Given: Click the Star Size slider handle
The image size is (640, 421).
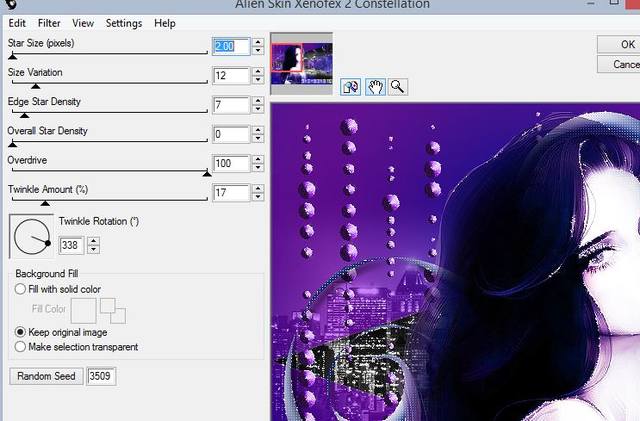Looking at the screenshot, I should [13, 56].
